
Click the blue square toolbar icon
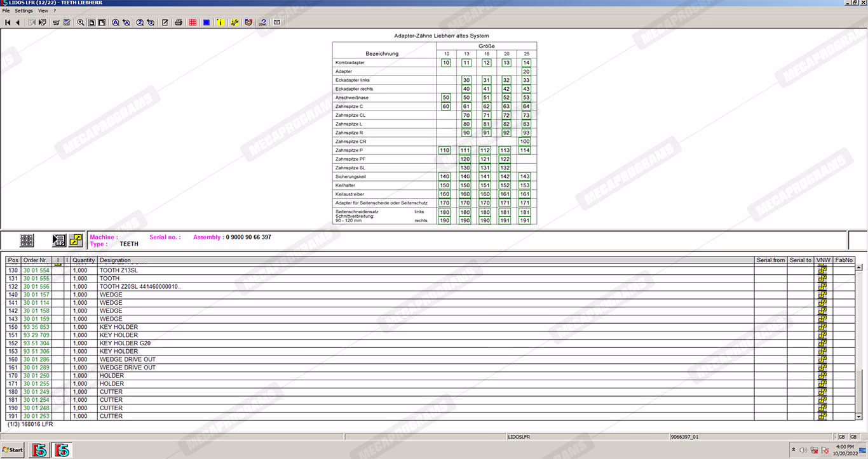click(207, 22)
